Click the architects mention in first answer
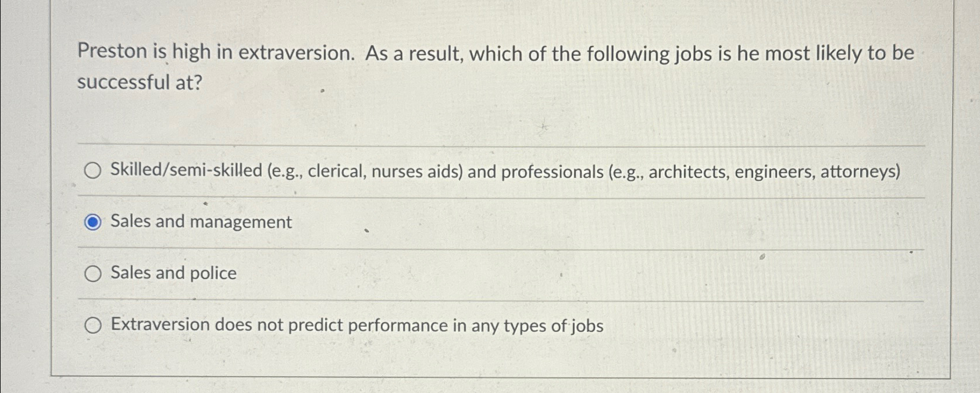The image size is (980, 393). coord(688,172)
